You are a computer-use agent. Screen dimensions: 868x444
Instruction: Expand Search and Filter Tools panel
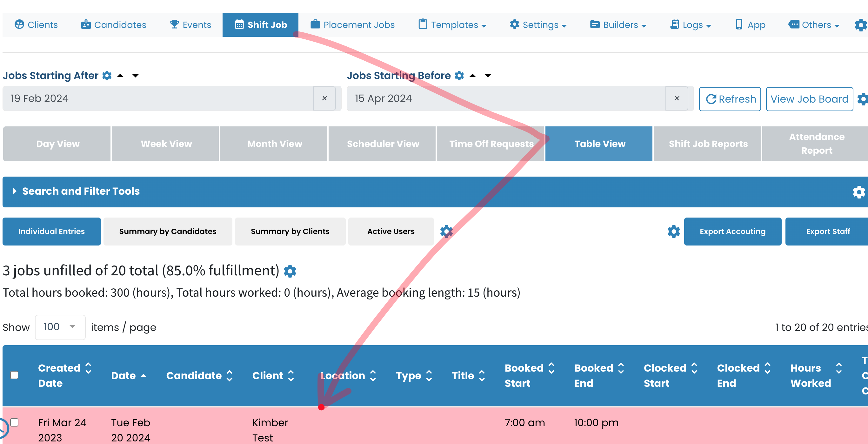click(81, 191)
